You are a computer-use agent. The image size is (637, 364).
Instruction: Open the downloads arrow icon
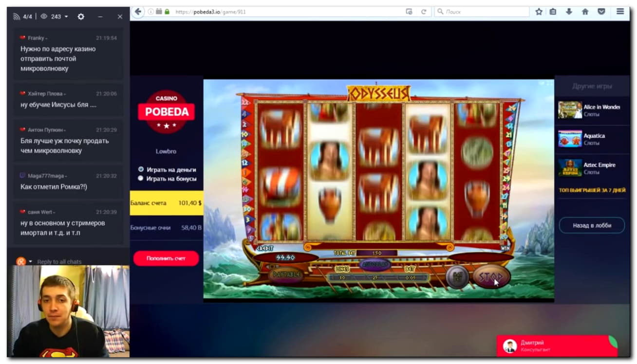click(x=569, y=12)
